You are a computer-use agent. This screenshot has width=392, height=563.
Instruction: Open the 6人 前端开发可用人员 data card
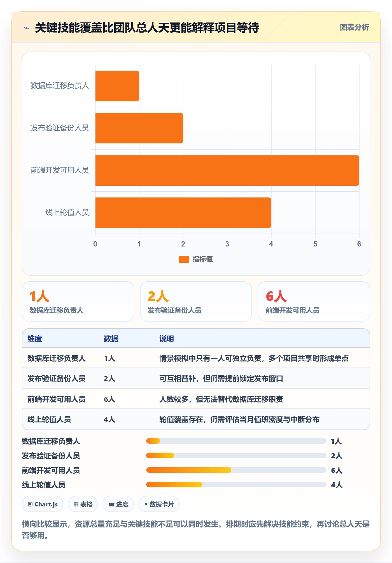(x=314, y=301)
